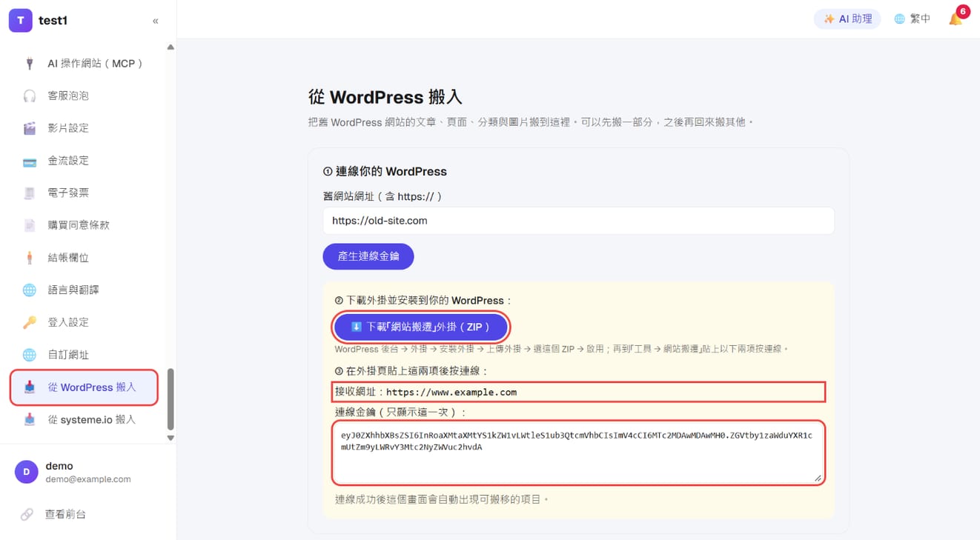This screenshot has height=540, width=980.
Task: Click the 產生連線金鑰 button
Action: point(368,256)
